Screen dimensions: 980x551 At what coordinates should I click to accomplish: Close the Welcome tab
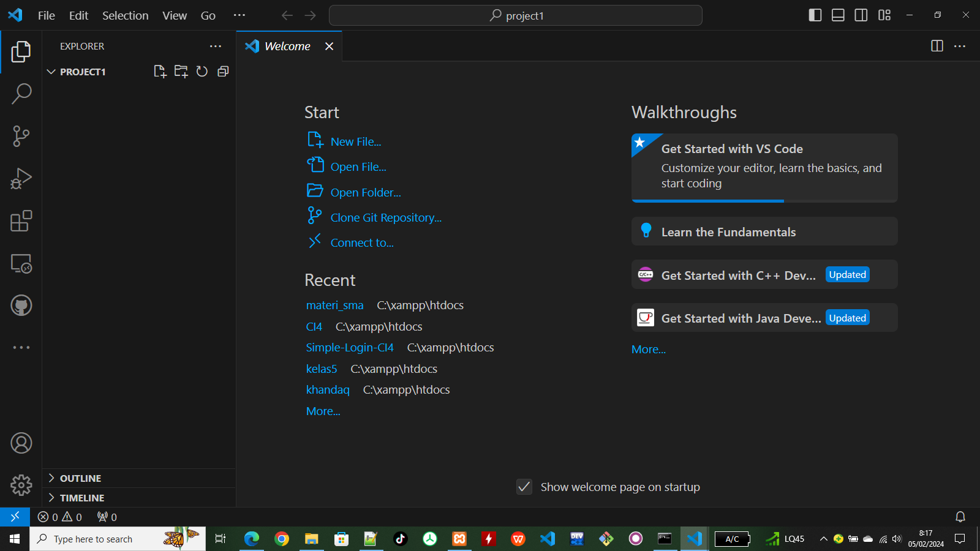[x=329, y=47]
